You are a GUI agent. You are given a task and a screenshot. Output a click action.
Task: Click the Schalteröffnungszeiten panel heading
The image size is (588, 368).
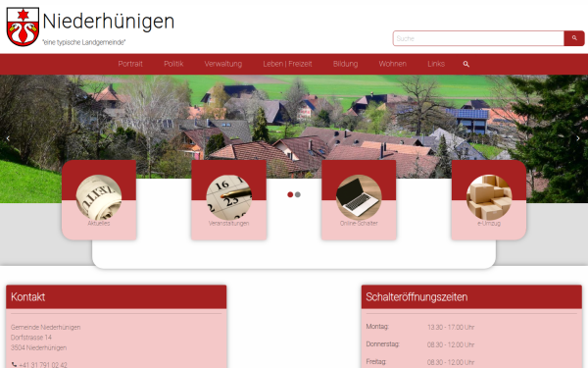coord(416,297)
